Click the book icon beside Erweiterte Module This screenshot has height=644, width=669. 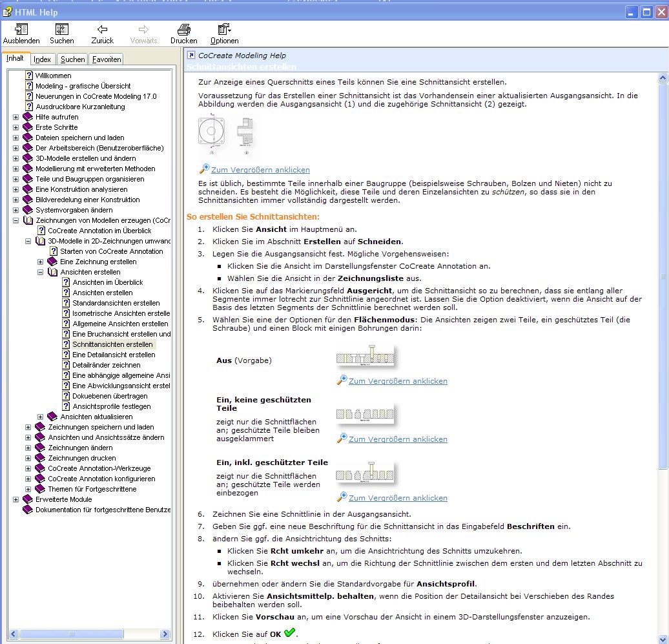point(28,499)
